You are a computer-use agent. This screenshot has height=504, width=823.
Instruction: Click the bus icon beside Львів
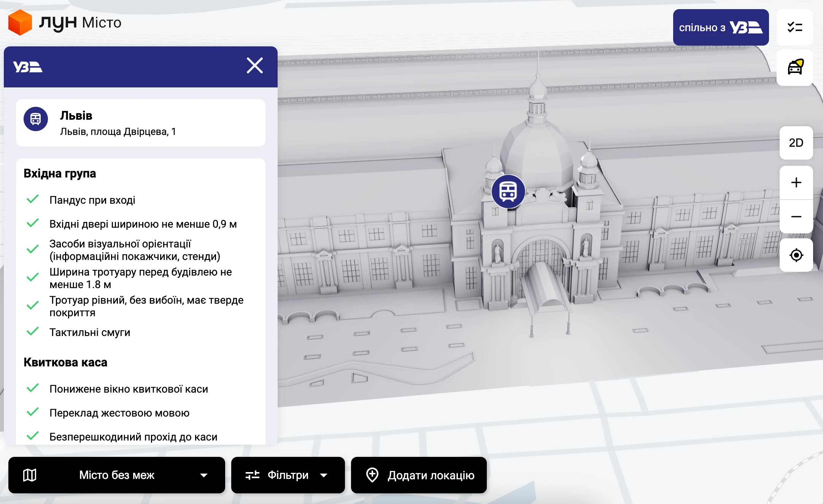pos(36,119)
